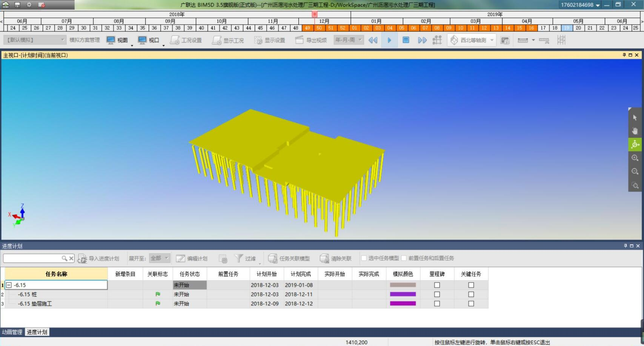Check 里程碑 box for -6.15 桩
This screenshot has width=644, height=346.
tap(437, 294)
